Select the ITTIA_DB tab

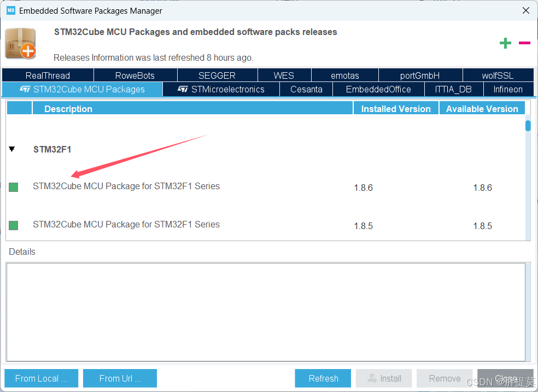tap(454, 89)
